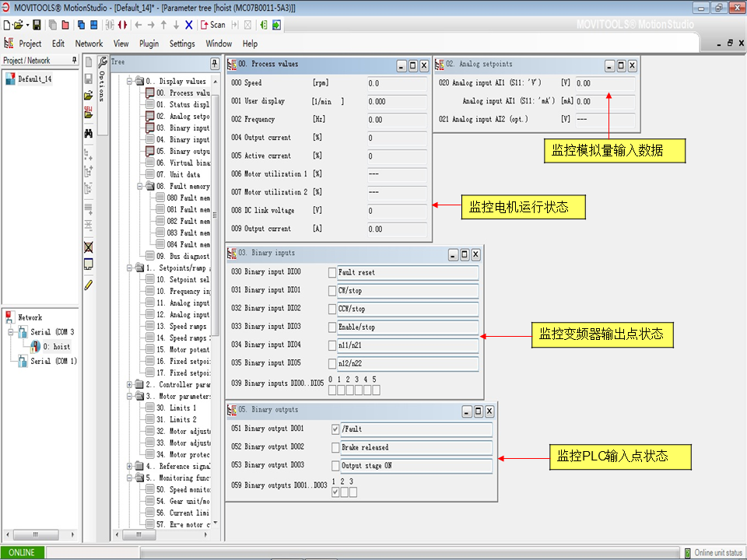
Task: Expand the 2.. Controller parameters tree node
Action: tap(130, 384)
